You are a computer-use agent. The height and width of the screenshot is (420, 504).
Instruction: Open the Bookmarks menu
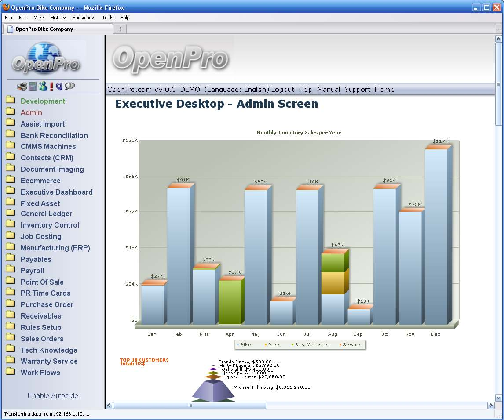pos(84,18)
